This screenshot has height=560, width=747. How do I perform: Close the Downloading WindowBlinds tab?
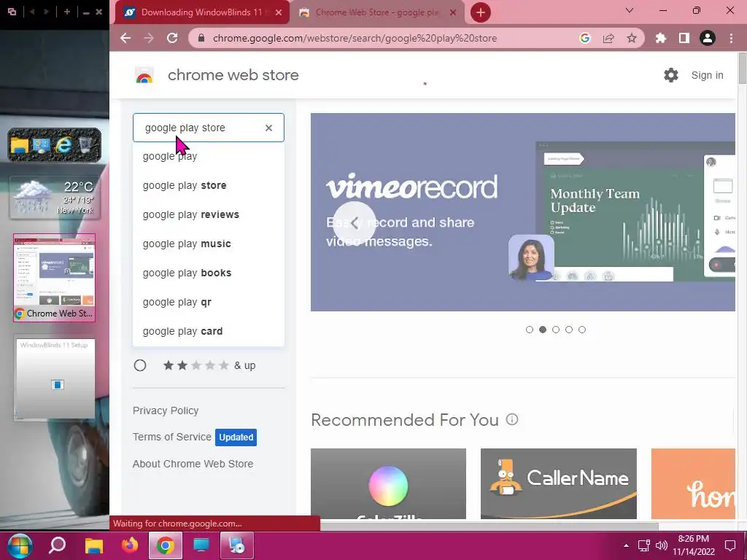click(x=279, y=12)
